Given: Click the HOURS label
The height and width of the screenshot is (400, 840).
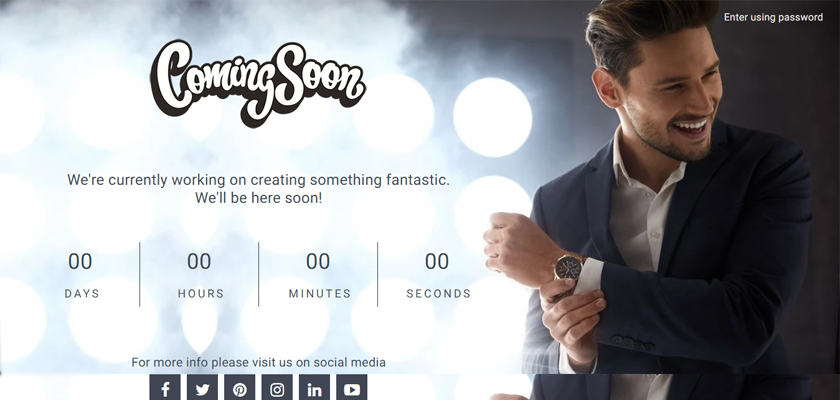Looking at the screenshot, I should click(201, 293).
